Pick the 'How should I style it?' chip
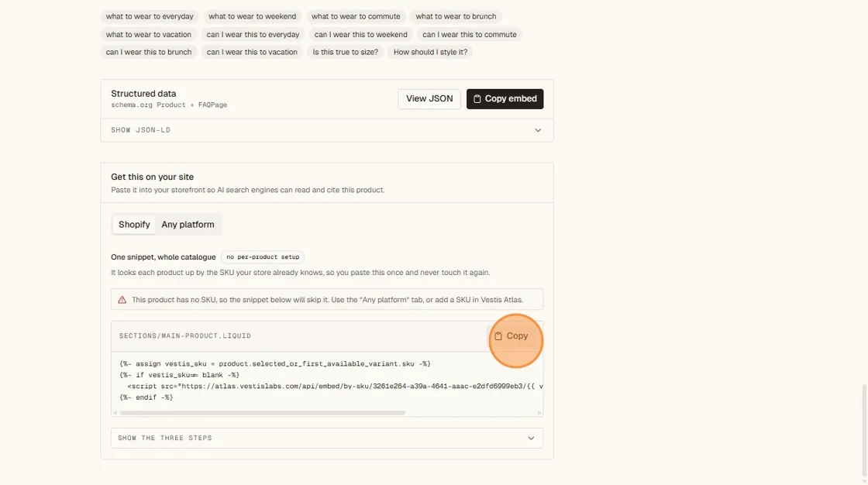 pyautogui.click(x=430, y=52)
